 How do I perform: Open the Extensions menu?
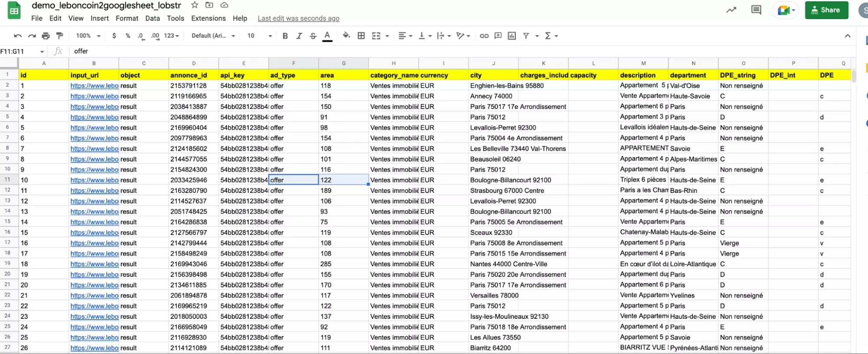coord(208,18)
